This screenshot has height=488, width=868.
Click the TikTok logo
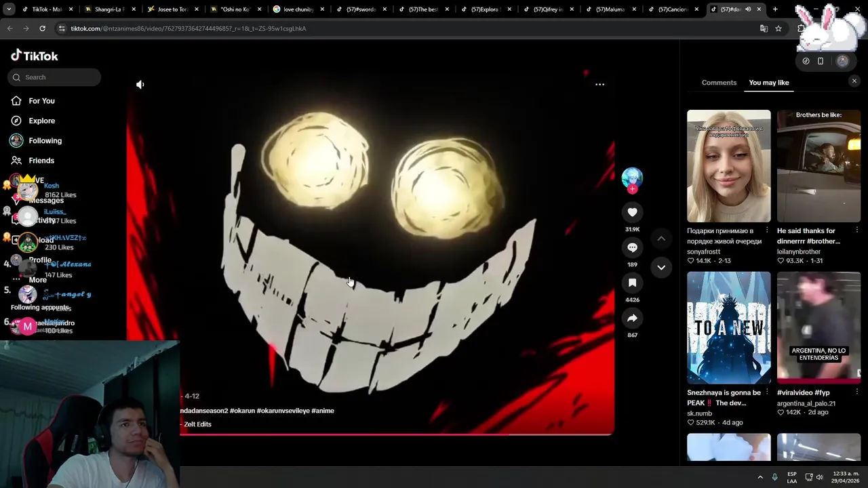(x=35, y=56)
